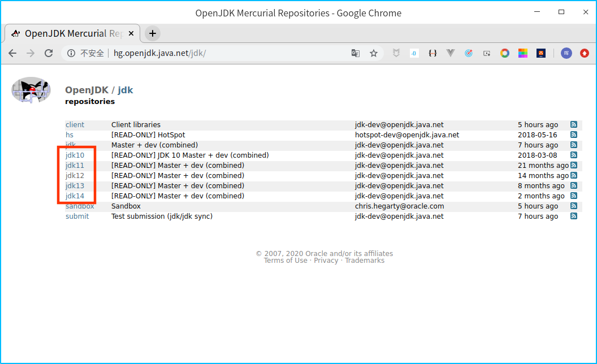Open the shield extension icon

396,53
